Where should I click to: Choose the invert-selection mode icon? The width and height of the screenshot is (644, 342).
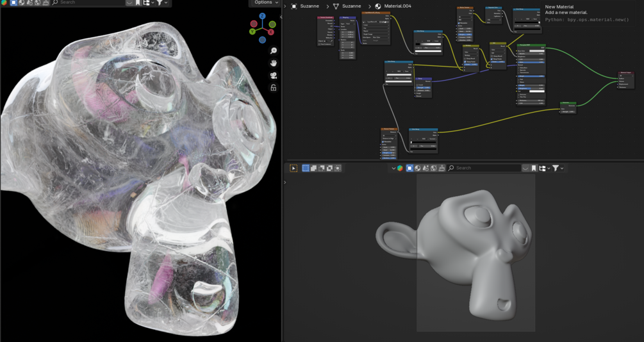tap(330, 168)
